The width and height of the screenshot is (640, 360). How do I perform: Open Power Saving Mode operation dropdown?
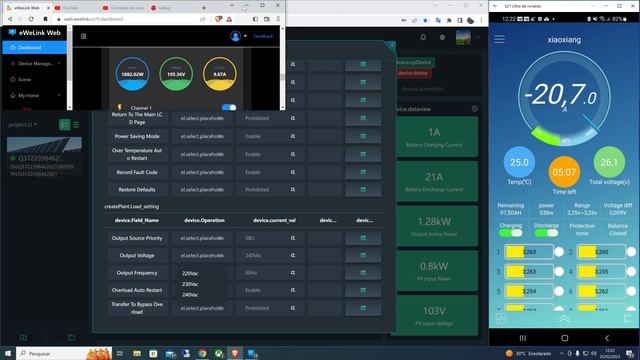click(202, 136)
